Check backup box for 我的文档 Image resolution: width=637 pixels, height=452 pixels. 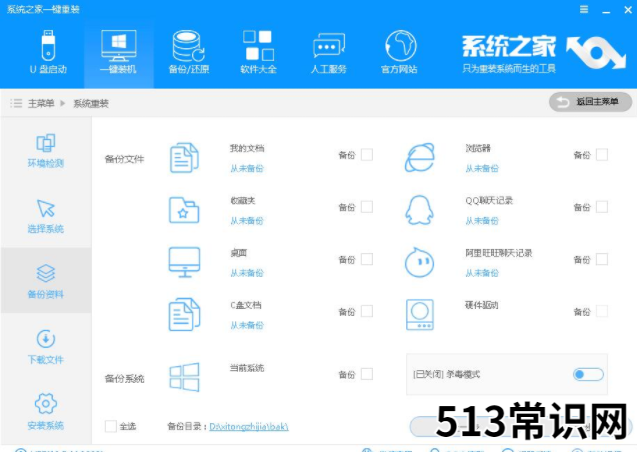tap(367, 155)
